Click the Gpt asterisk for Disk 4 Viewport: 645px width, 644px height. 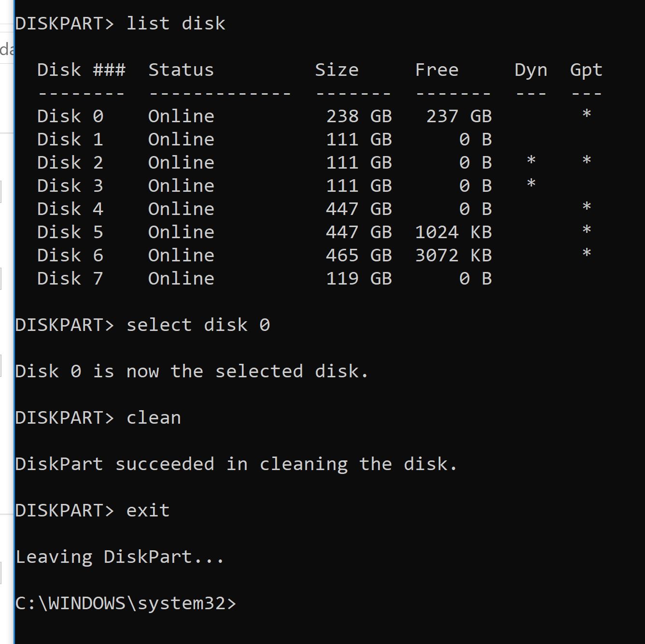tap(587, 207)
